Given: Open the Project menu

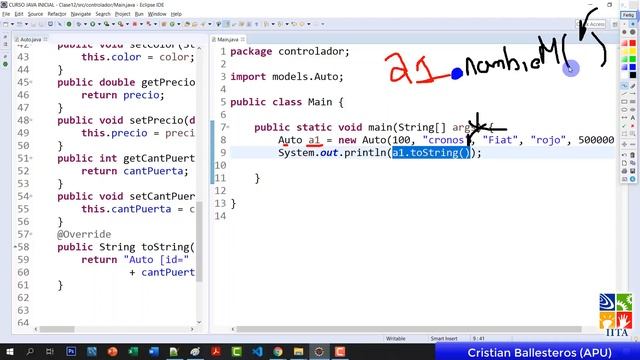Looking at the screenshot, I should click(x=122, y=14).
